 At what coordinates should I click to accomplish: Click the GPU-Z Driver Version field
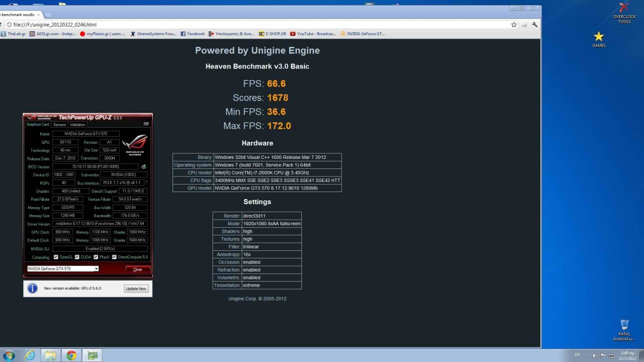tap(100, 224)
